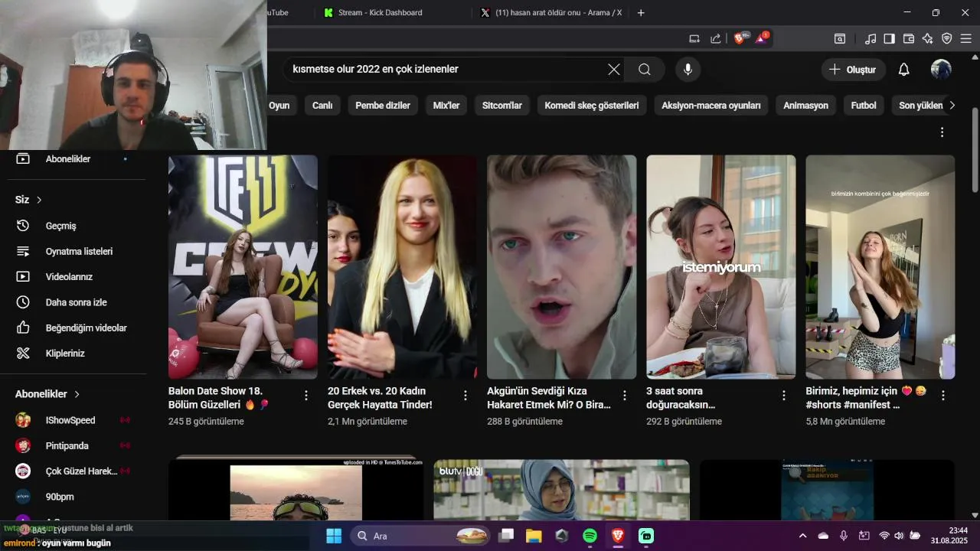This screenshot has height=551, width=980.
Task: Open Brave Shields lion icon
Action: click(740, 38)
